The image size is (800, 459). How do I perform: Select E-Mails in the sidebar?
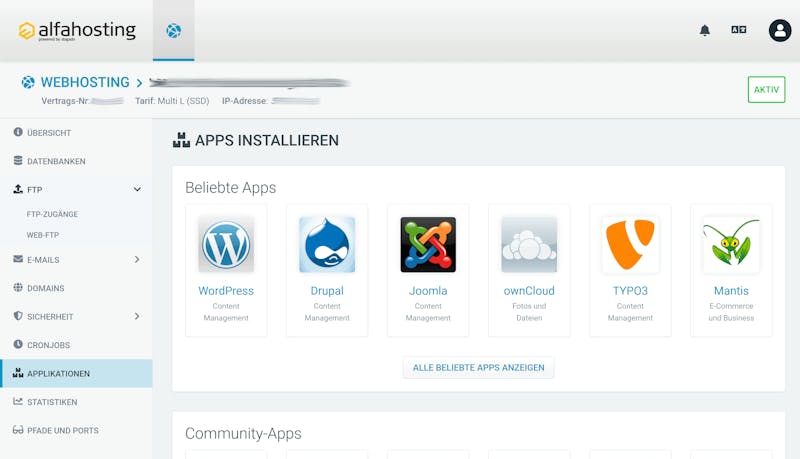[x=77, y=260]
